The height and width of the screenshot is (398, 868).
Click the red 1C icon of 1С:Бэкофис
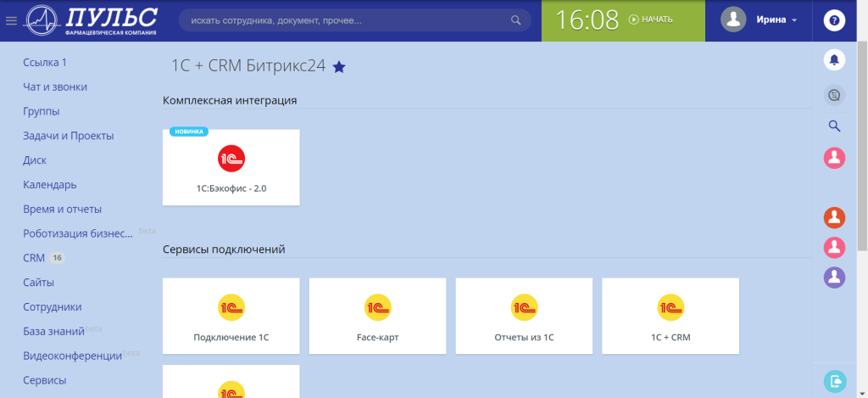click(231, 159)
